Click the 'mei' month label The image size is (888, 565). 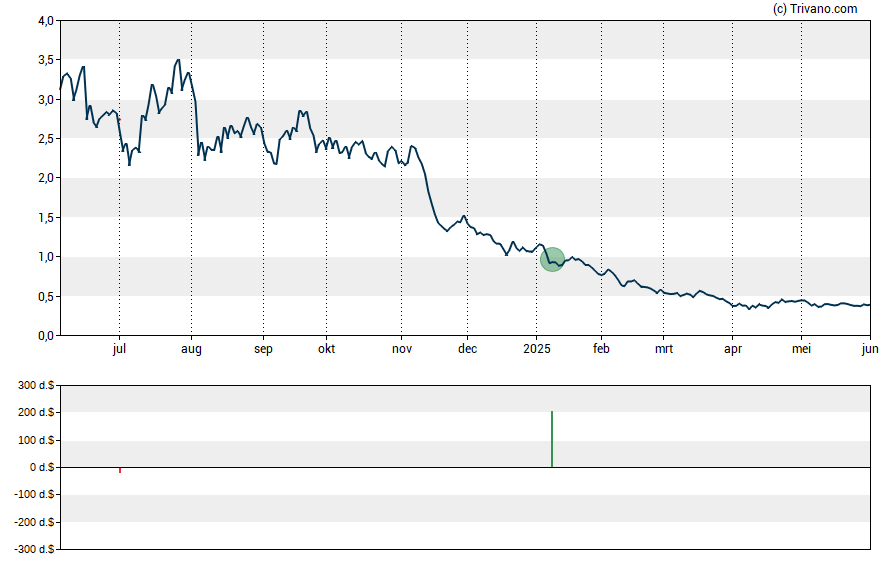[801, 349]
